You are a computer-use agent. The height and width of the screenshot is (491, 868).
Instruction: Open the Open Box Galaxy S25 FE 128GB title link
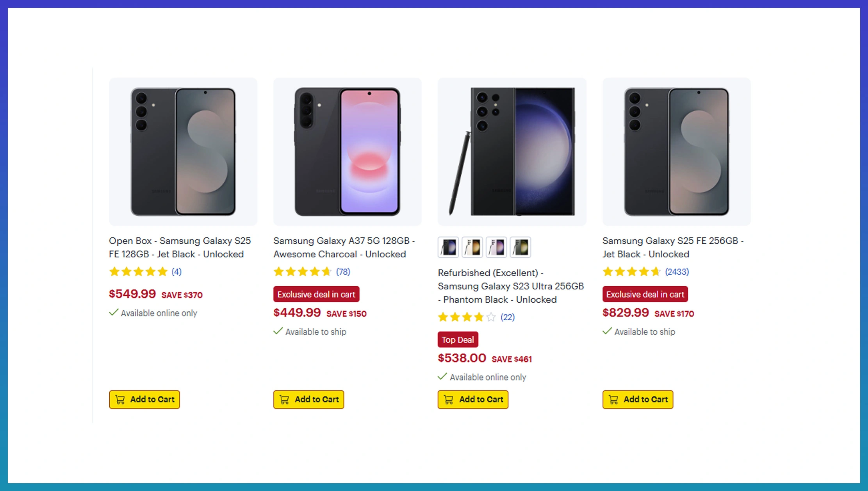point(180,248)
